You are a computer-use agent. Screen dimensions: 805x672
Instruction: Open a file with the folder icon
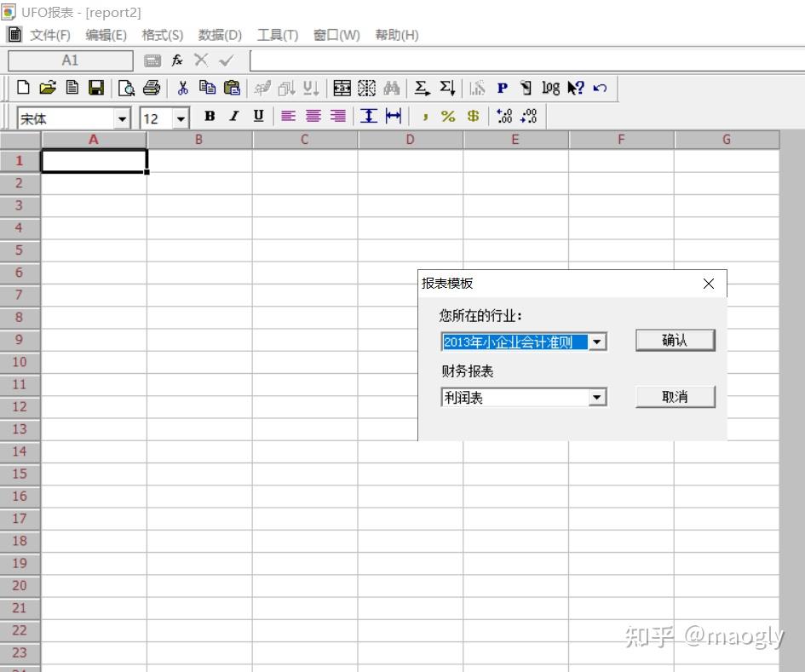pos(48,88)
